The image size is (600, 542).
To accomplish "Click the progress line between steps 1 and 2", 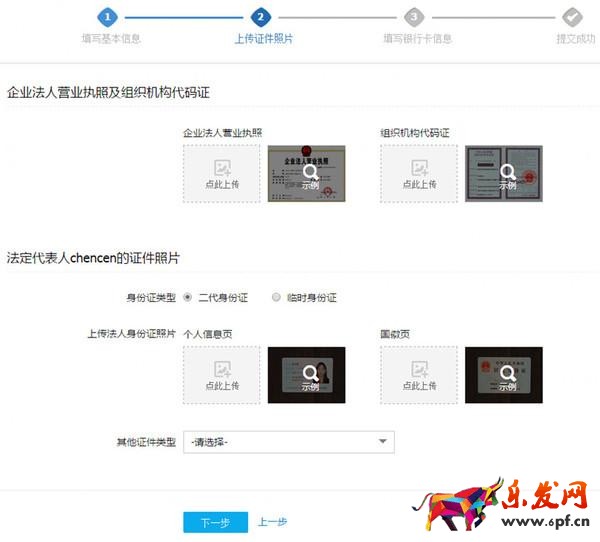I will [x=185, y=17].
